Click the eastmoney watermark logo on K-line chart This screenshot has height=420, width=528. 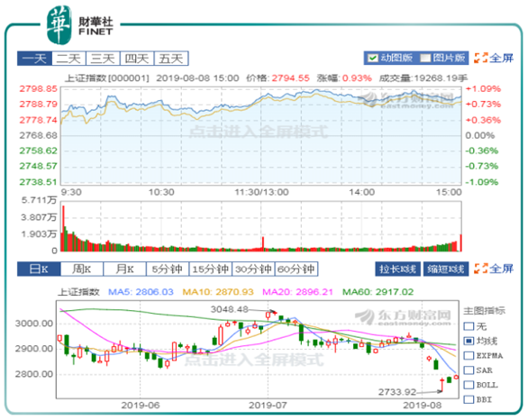[403, 317]
